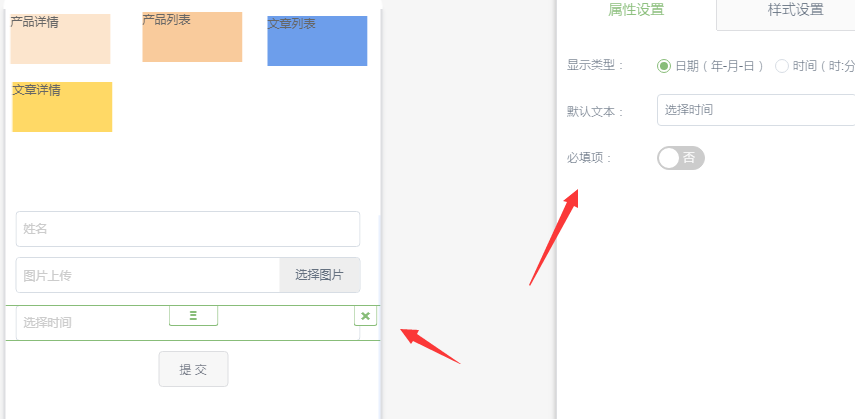Image resolution: width=855 pixels, height=419 pixels.
Task: Open the 样式设置 tab
Action: click(x=795, y=11)
